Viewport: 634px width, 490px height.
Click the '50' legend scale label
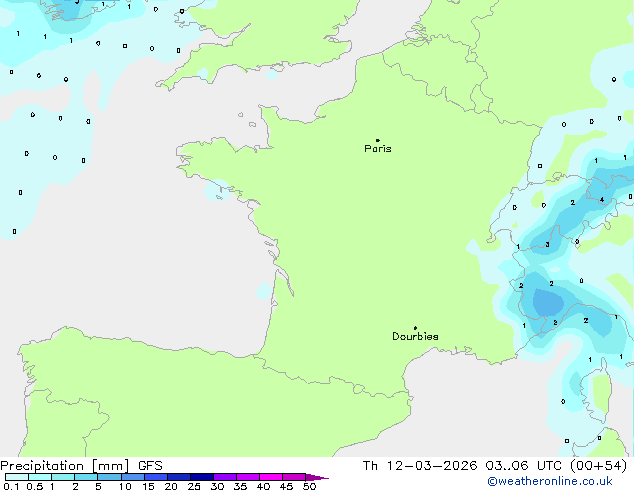pos(309,486)
